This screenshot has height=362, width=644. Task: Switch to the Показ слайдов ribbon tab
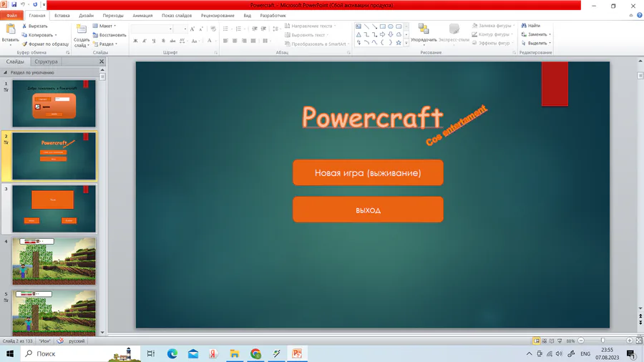[177, 16]
